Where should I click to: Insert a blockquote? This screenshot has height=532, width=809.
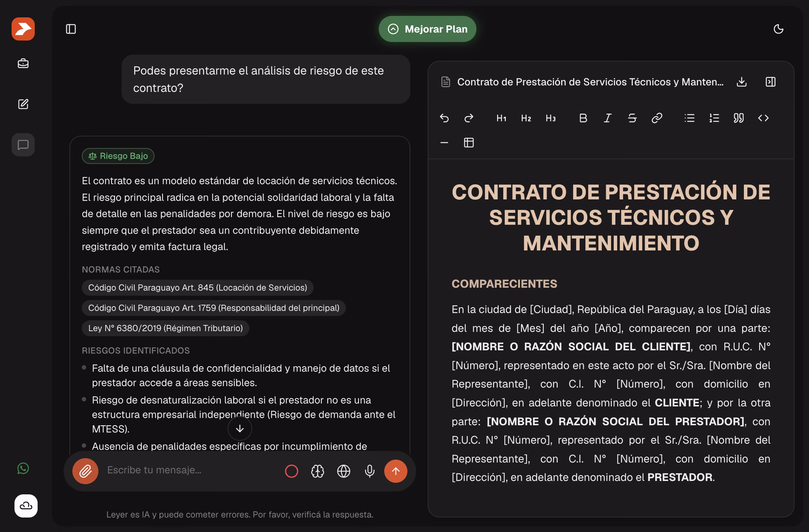click(739, 118)
